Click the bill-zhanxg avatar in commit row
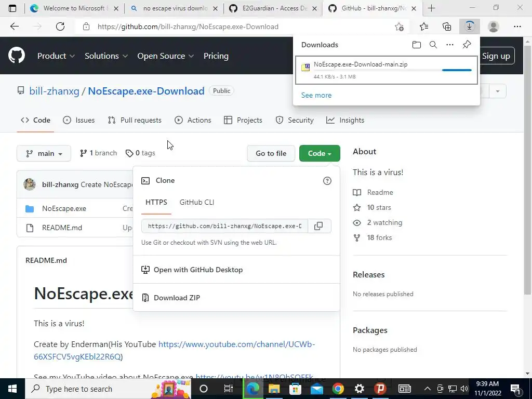This screenshot has height=399, width=532. [30, 184]
